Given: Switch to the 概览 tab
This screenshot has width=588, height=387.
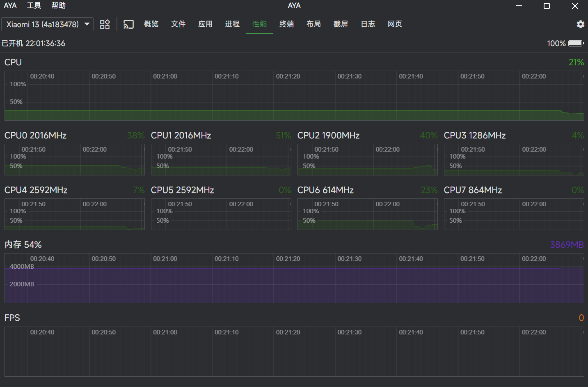Looking at the screenshot, I should (151, 24).
